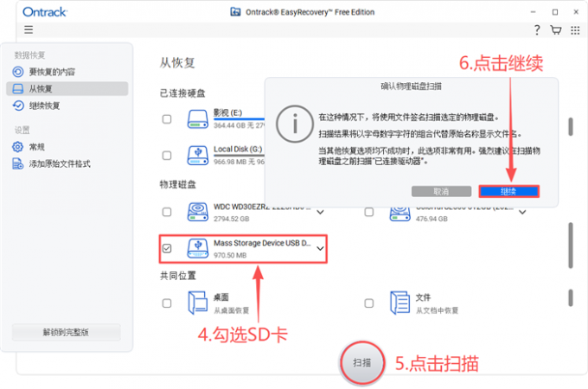588x389 pixels.
Task: Minimize the EasyRecovery window
Action: pos(533,12)
